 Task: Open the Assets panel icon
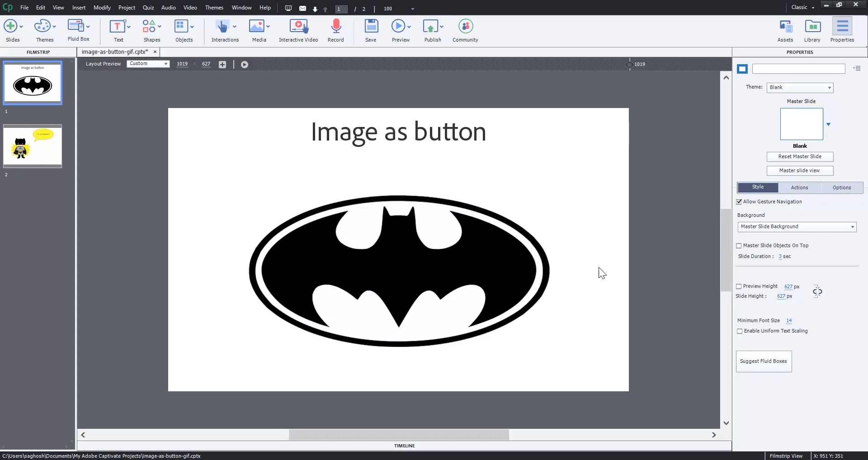[x=785, y=27]
